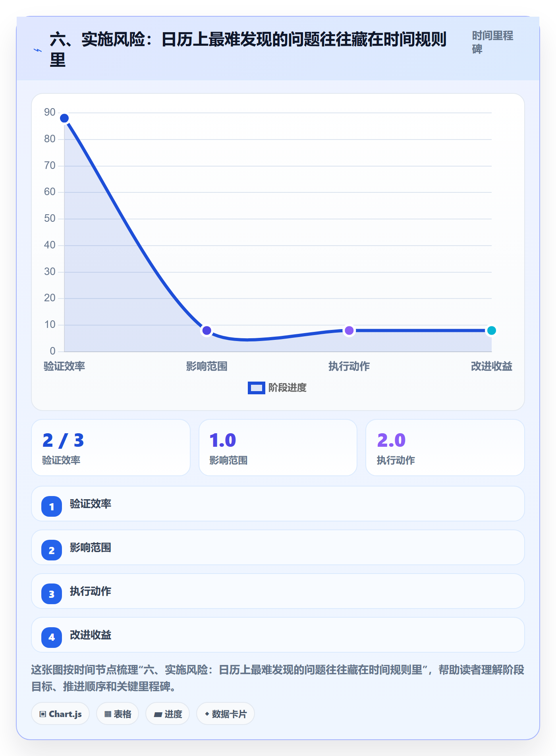Click the 时间里程碑 label in header

(x=492, y=42)
